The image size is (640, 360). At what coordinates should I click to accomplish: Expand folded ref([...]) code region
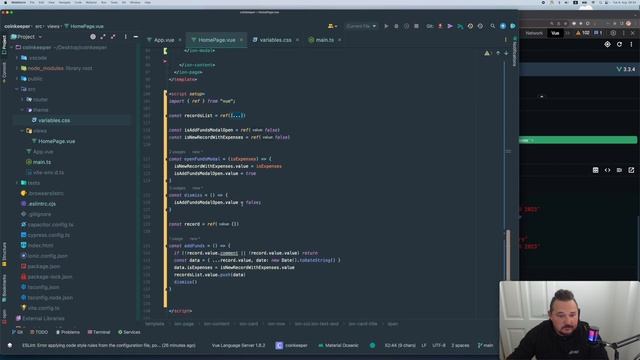[x=238, y=116]
